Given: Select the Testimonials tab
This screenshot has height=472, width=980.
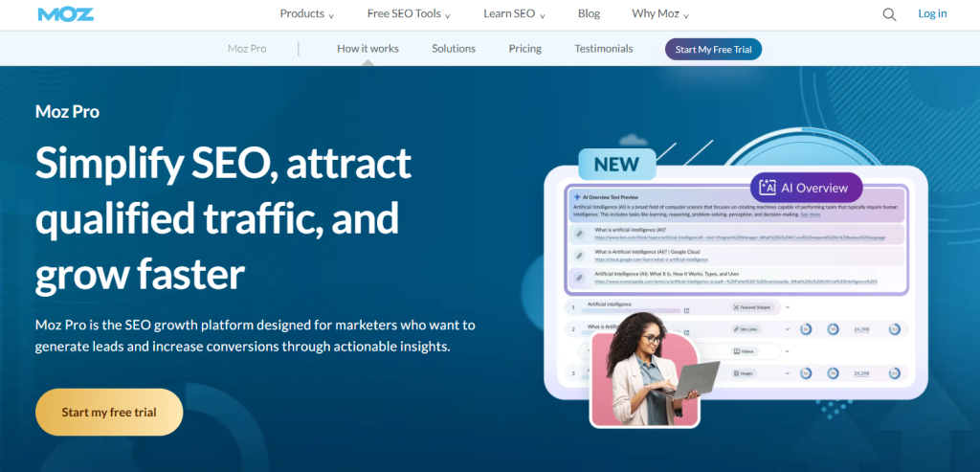Looking at the screenshot, I should click(604, 49).
